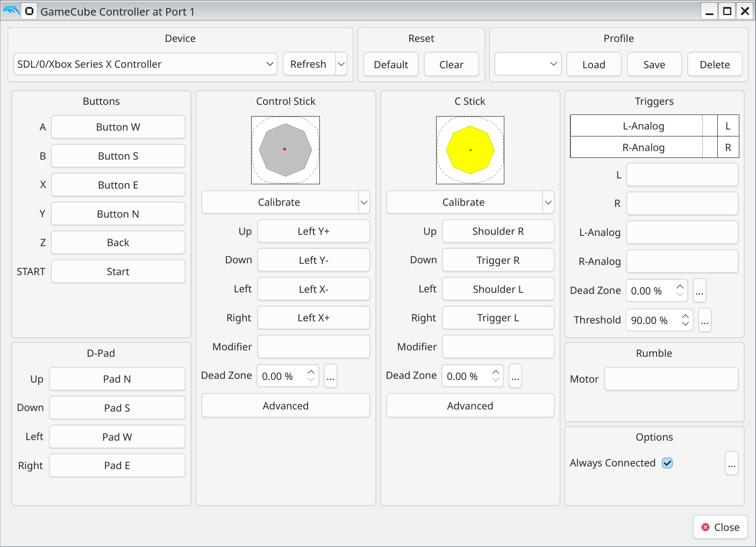Remap Control Stick Right Left X+
The height and width of the screenshot is (547, 756).
pos(313,318)
